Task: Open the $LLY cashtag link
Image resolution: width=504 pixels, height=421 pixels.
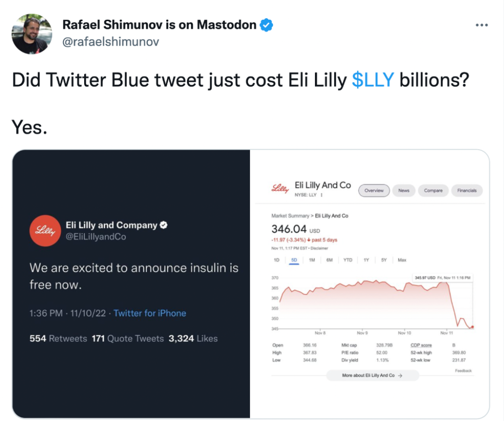Action: [373, 80]
